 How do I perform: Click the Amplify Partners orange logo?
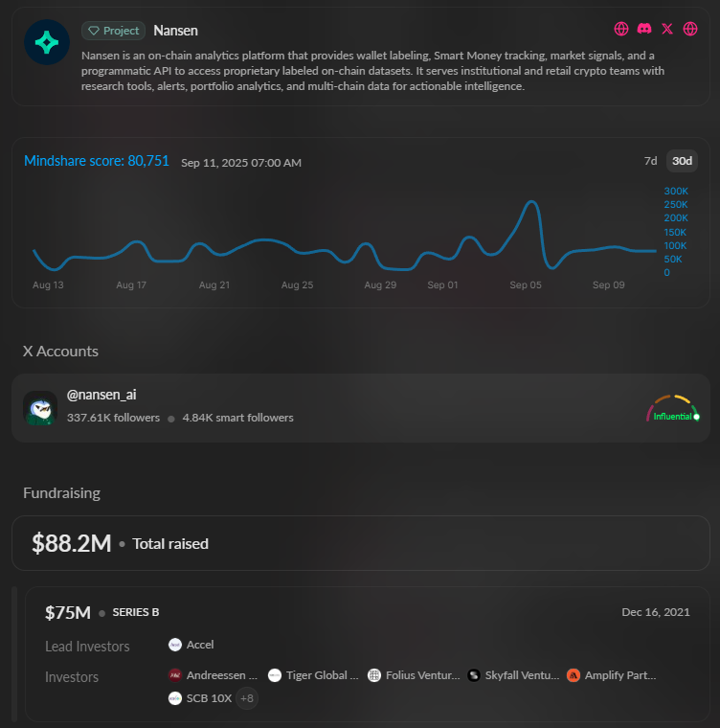(574, 675)
